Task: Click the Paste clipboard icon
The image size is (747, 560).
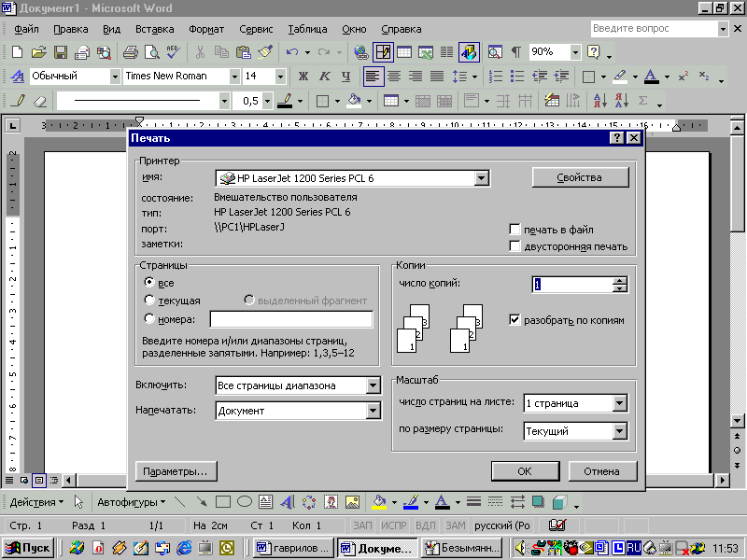Action: (x=244, y=52)
